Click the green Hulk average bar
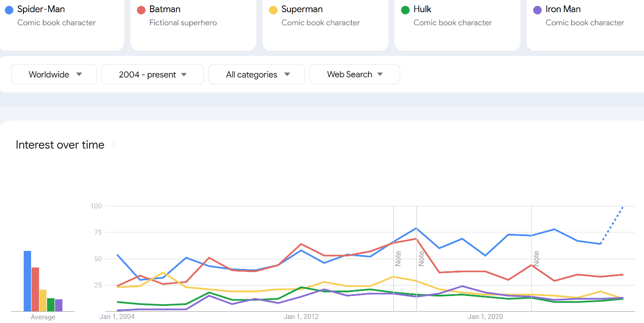The width and height of the screenshot is (644, 323). tap(51, 305)
